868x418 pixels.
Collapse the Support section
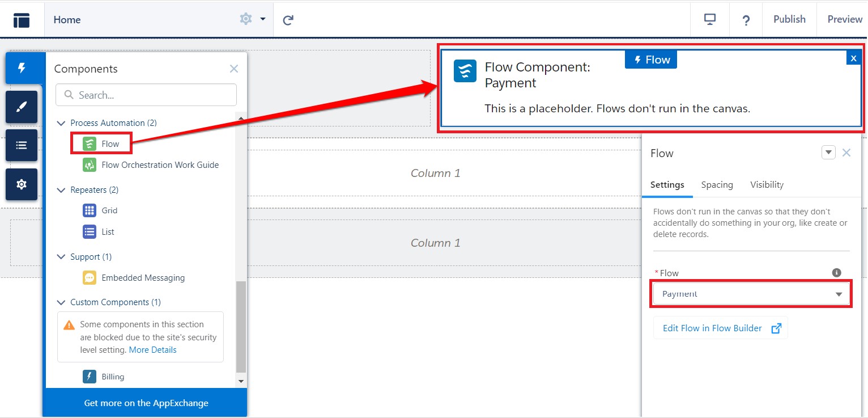pyautogui.click(x=61, y=257)
